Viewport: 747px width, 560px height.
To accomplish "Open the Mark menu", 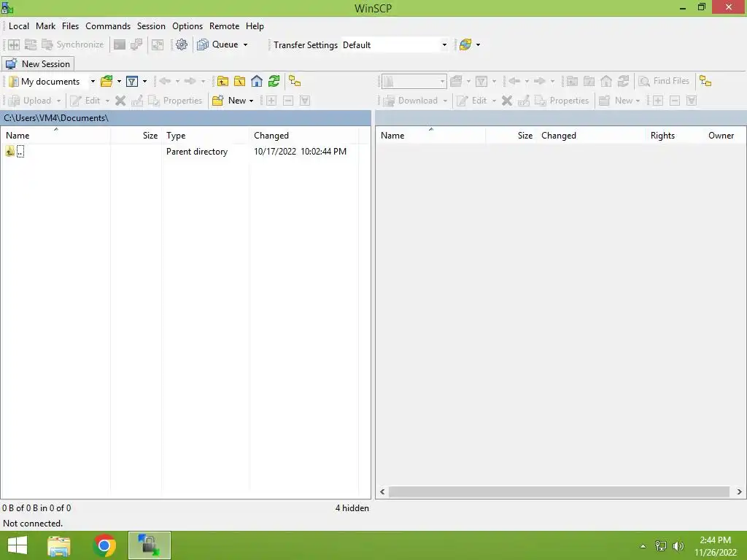I will pyautogui.click(x=45, y=26).
